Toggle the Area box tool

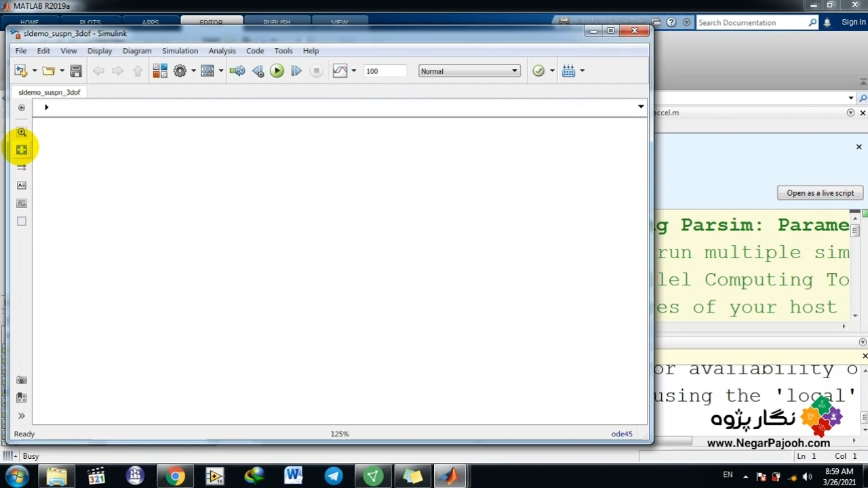click(22, 221)
